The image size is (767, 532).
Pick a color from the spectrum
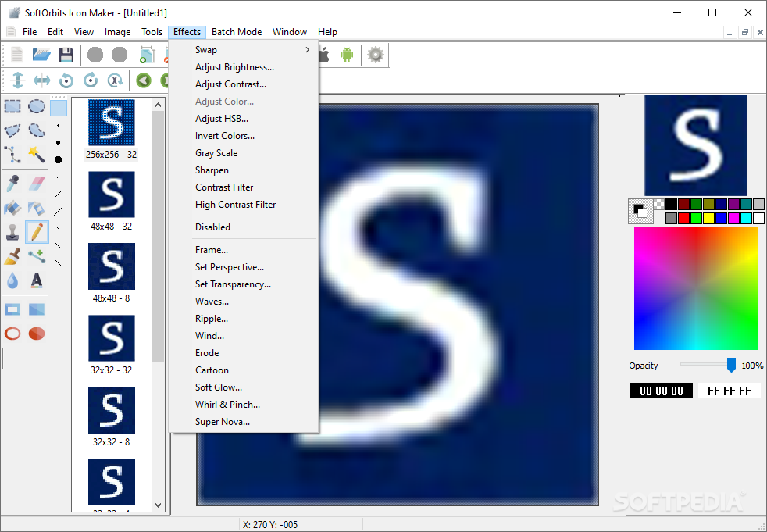pos(696,288)
